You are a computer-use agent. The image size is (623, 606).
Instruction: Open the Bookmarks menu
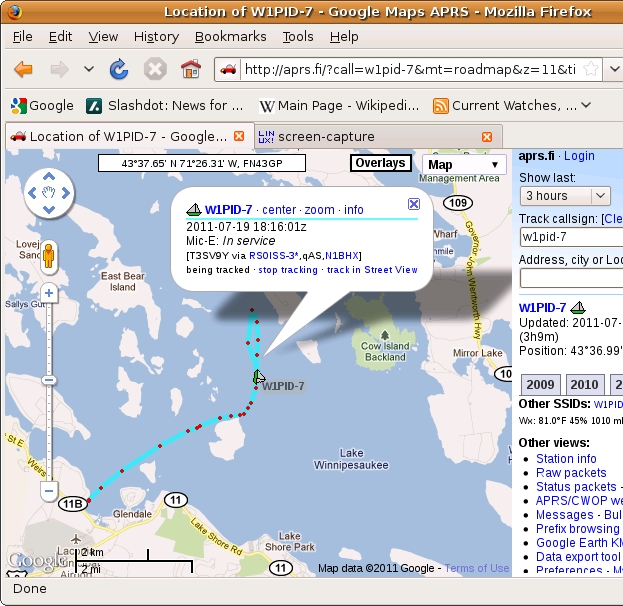[x=231, y=37]
